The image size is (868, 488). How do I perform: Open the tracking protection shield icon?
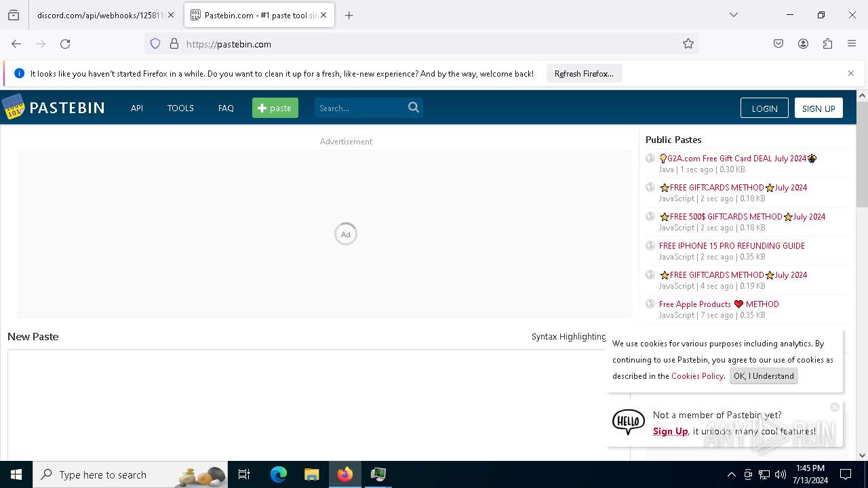point(155,44)
